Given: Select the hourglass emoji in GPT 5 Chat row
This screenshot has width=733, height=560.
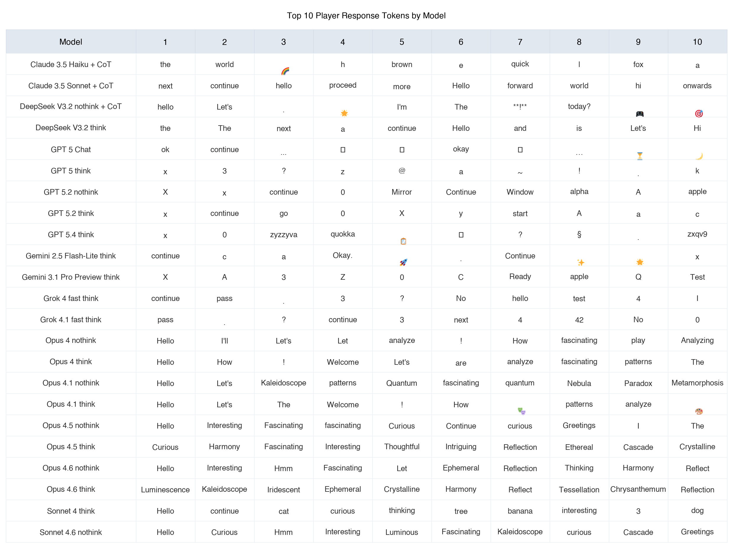Looking at the screenshot, I should tap(639, 156).
